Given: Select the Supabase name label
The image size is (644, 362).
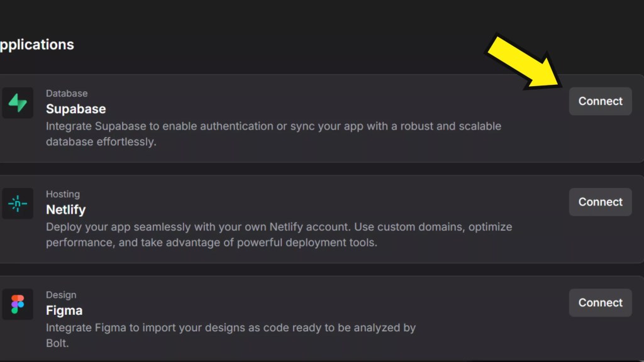Looking at the screenshot, I should coord(75,109).
